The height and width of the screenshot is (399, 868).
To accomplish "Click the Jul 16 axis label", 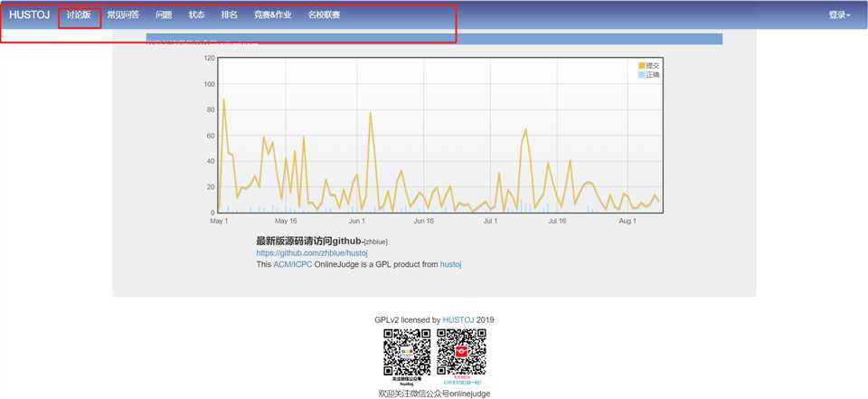I will 557,221.
